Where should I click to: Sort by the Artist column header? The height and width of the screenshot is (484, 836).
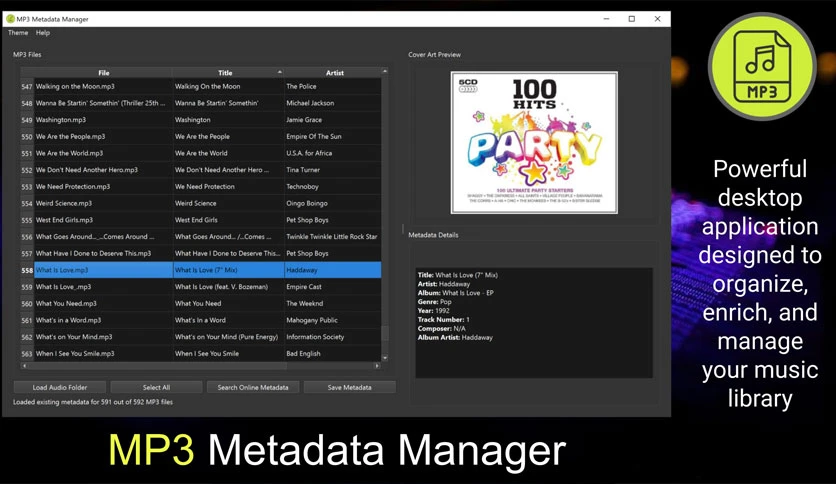pos(335,72)
